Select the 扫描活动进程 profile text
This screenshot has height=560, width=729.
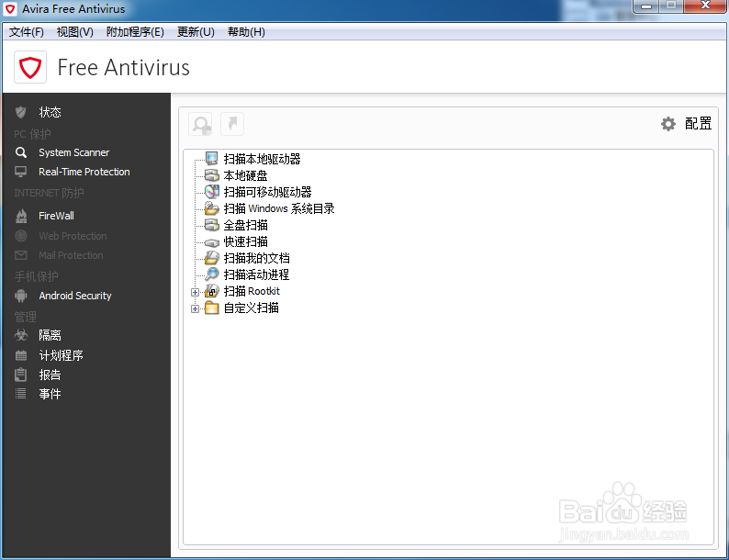coord(257,274)
